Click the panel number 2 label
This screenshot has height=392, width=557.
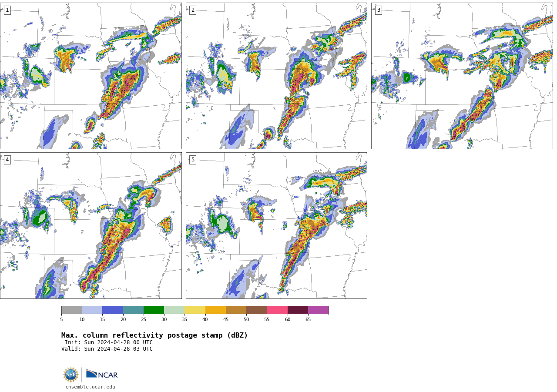tap(193, 10)
